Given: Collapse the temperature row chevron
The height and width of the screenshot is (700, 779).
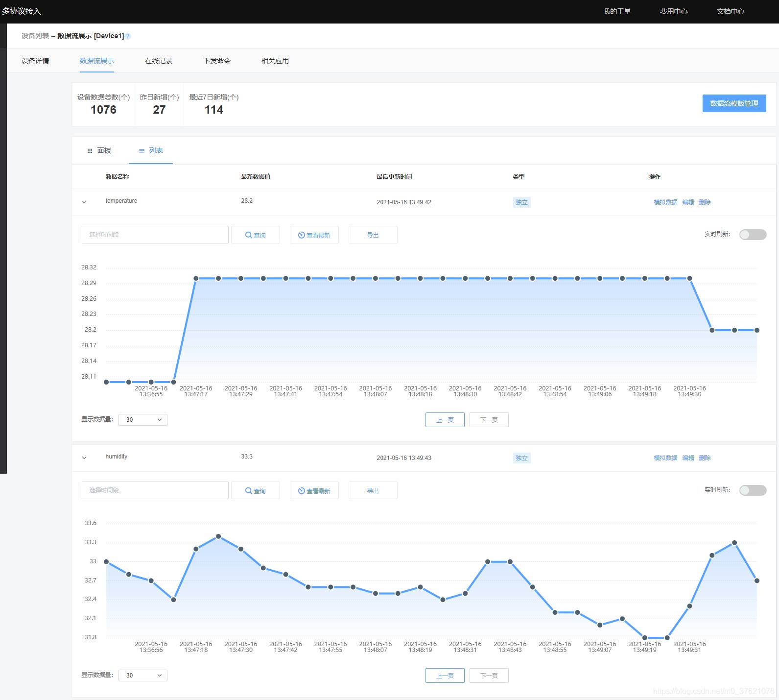Looking at the screenshot, I should 84,202.
